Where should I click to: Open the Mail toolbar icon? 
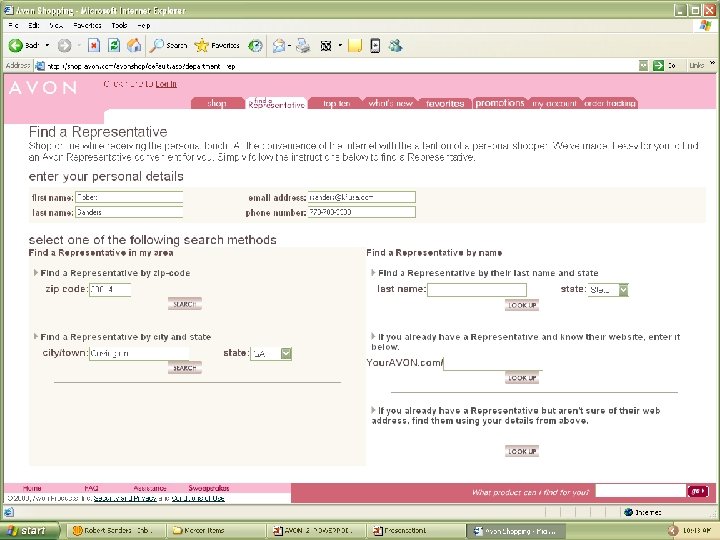(279, 45)
